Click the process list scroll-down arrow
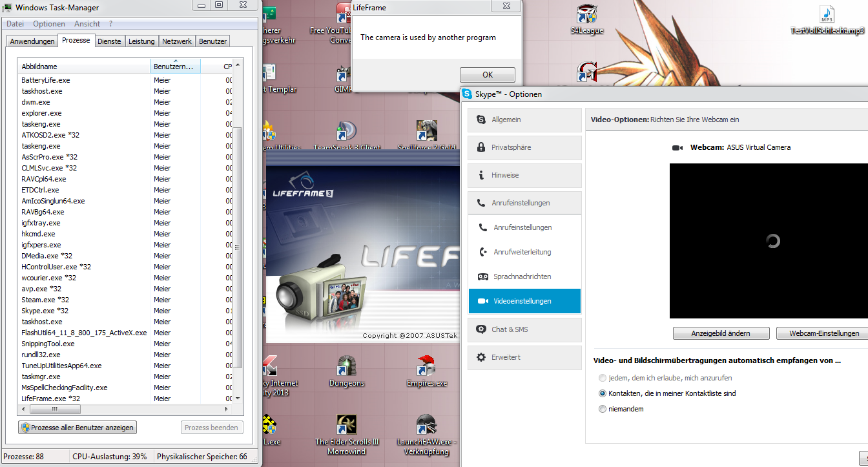The image size is (868, 467). pyautogui.click(x=238, y=399)
